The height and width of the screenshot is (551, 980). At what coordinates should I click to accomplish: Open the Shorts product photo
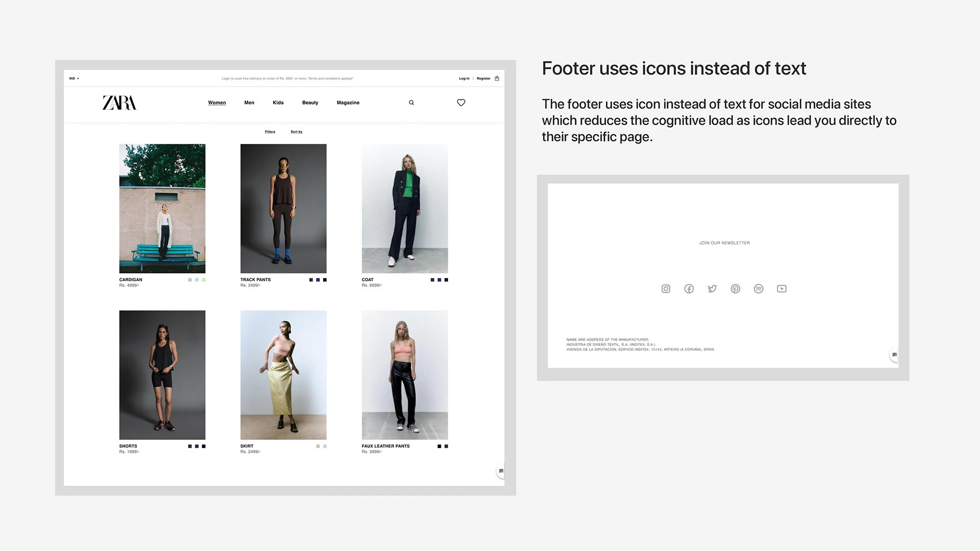[162, 375]
